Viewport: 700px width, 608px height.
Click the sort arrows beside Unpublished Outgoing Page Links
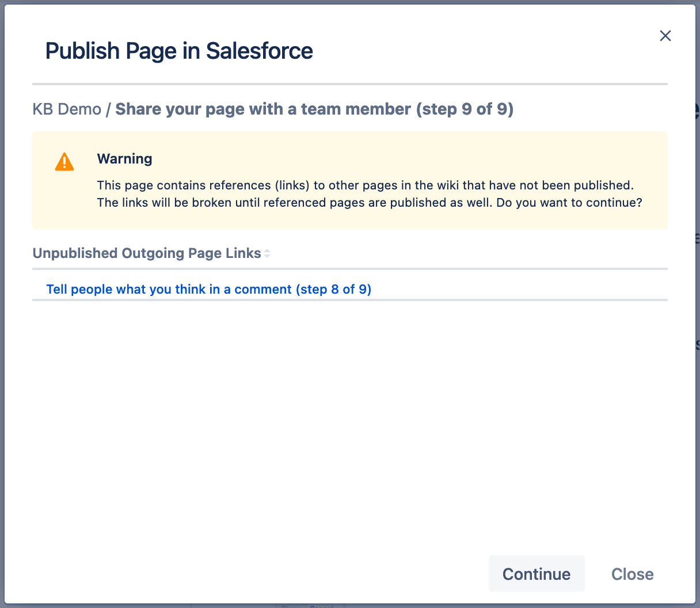click(267, 253)
